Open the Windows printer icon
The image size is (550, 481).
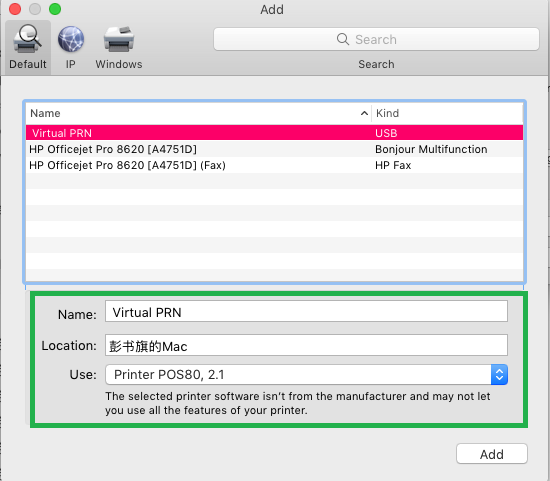click(119, 39)
